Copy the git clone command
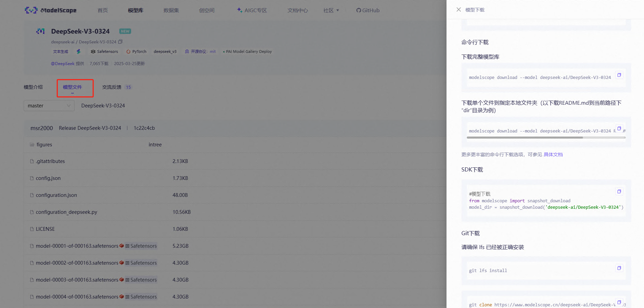This screenshot has height=308, width=644. coord(619,302)
